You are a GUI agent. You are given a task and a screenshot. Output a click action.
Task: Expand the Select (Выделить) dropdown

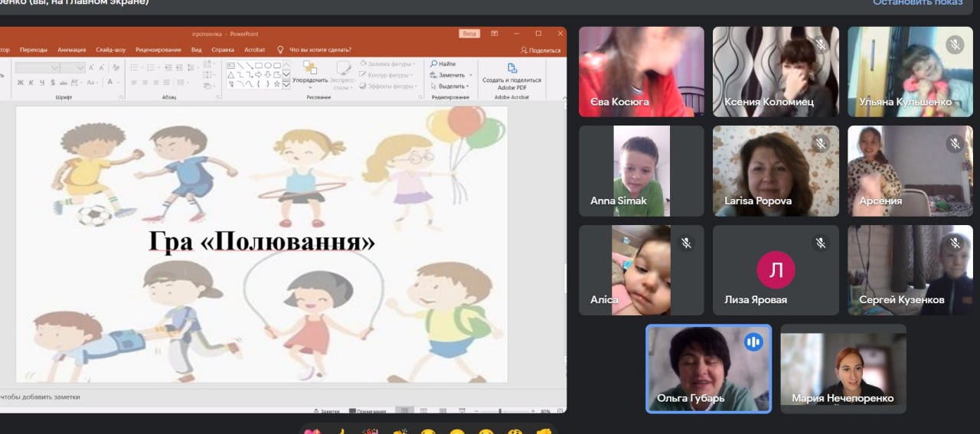[467, 86]
